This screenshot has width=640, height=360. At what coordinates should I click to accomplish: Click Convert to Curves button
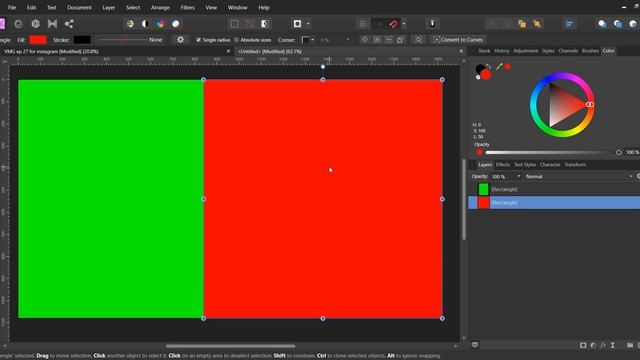[458, 40]
